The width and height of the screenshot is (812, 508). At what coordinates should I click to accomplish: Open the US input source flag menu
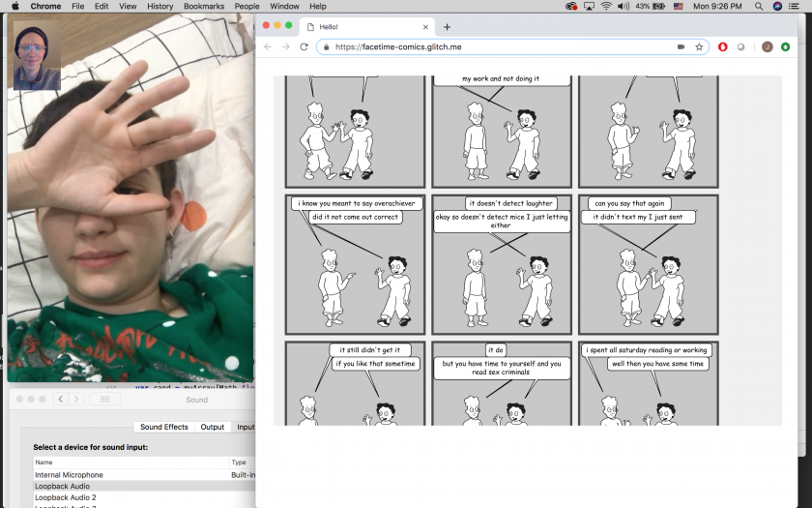(x=679, y=6)
